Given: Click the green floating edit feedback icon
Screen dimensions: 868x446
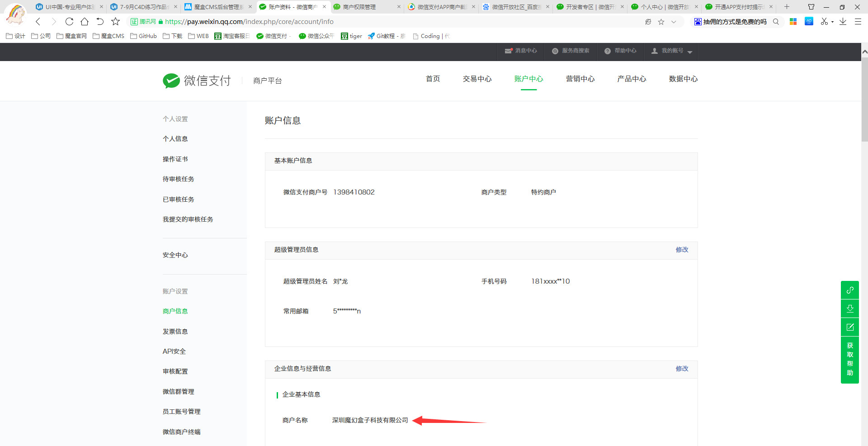Looking at the screenshot, I should click(850, 327).
